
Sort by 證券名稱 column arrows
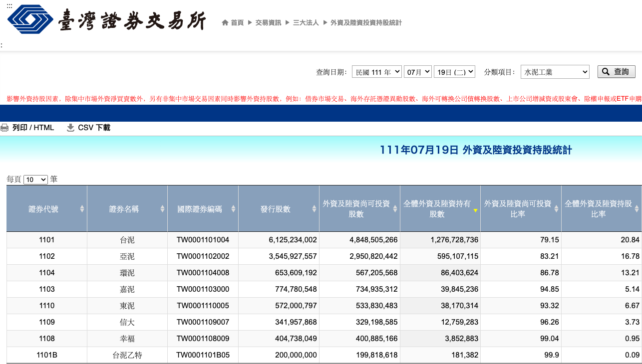click(x=162, y=209)
